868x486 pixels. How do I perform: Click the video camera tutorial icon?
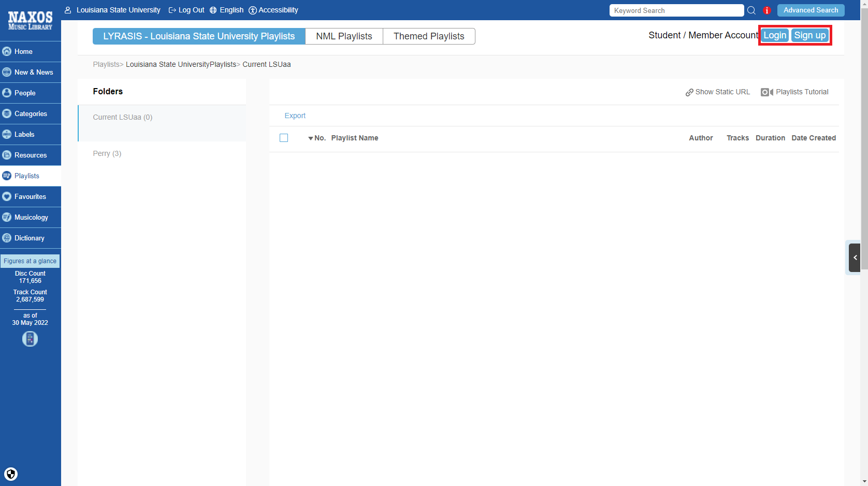[767, 92]
